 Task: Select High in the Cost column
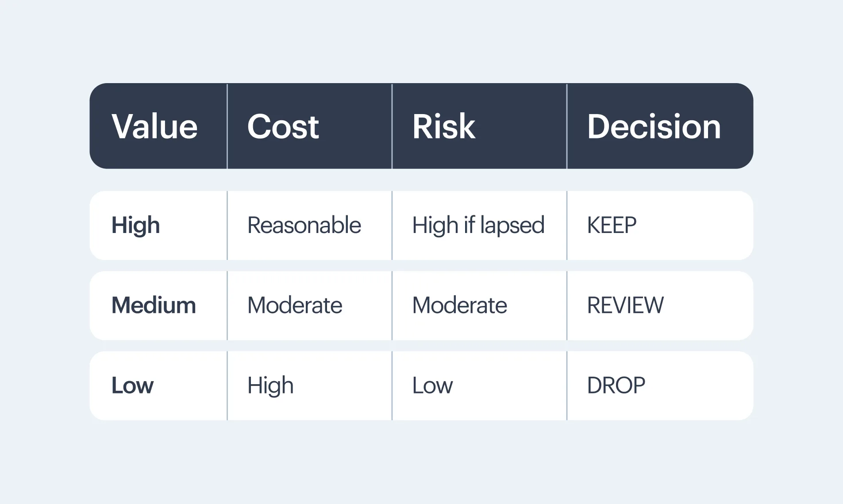pyautogui.click(x=270, y=386)
